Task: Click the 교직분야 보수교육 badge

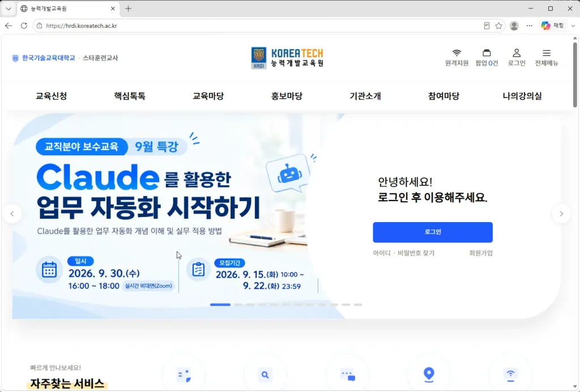Action: pyautogui.click(x=82, y=147)
